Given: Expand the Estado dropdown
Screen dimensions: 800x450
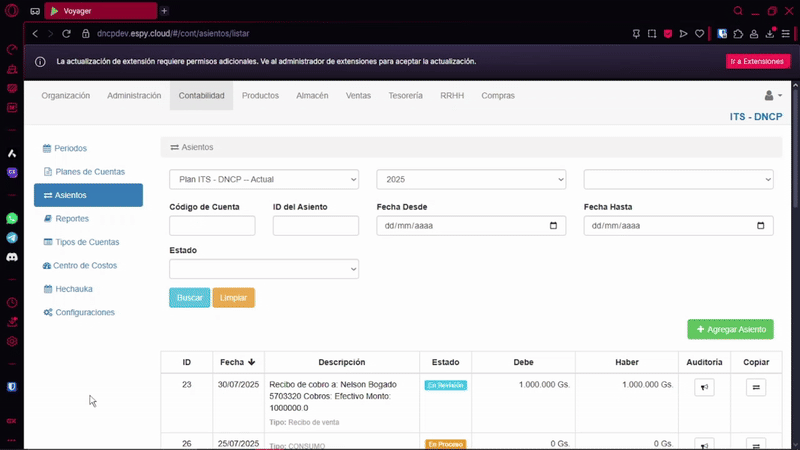Looking at the screenshot, I should pyautogui.click(x=264, y=269).
